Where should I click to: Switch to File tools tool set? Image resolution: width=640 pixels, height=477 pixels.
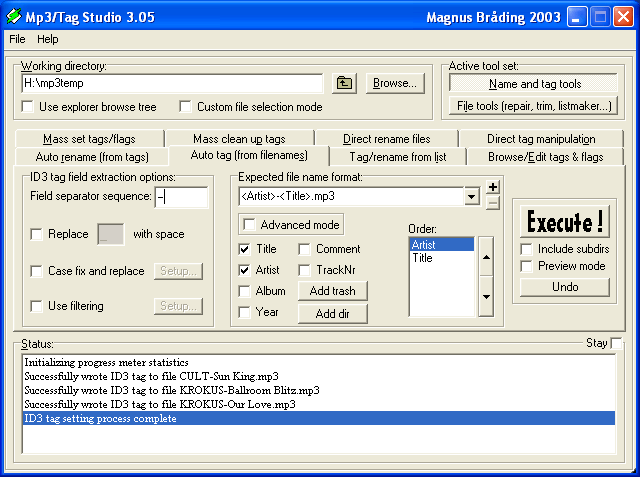[x=533, y=106]
